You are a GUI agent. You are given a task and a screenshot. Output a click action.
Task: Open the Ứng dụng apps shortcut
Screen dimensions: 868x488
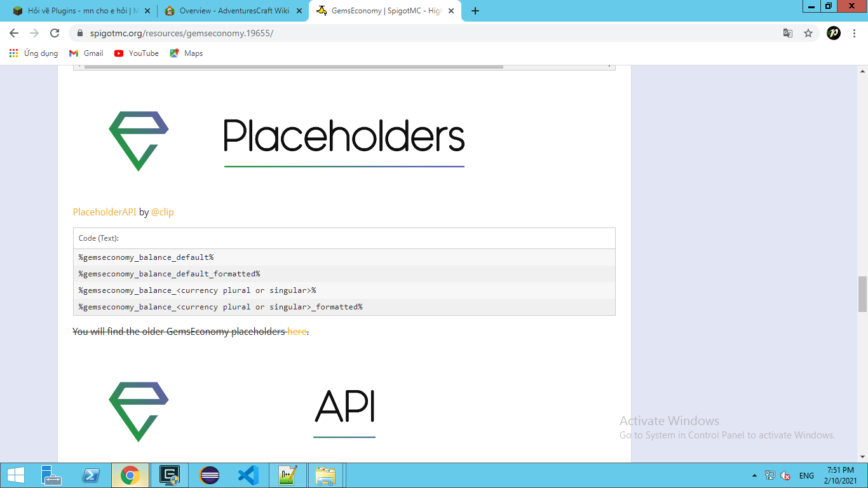tap(34, 53)
